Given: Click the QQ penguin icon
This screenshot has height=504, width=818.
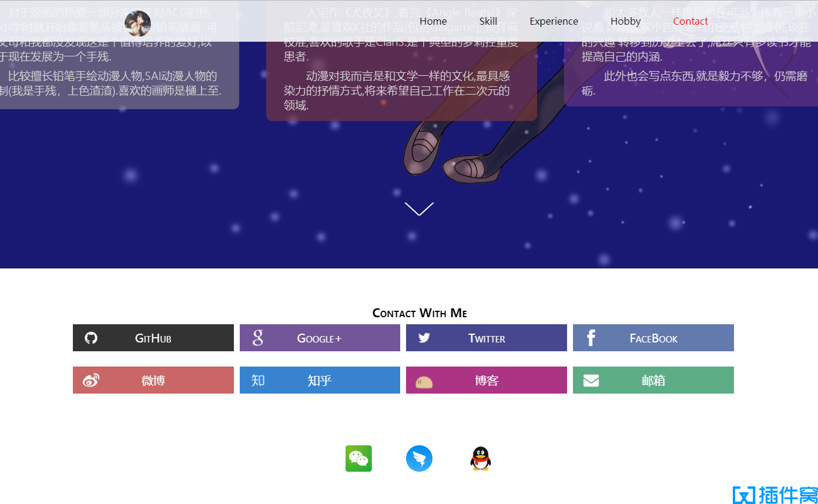Looking at the screenshot, I should 481,458.
